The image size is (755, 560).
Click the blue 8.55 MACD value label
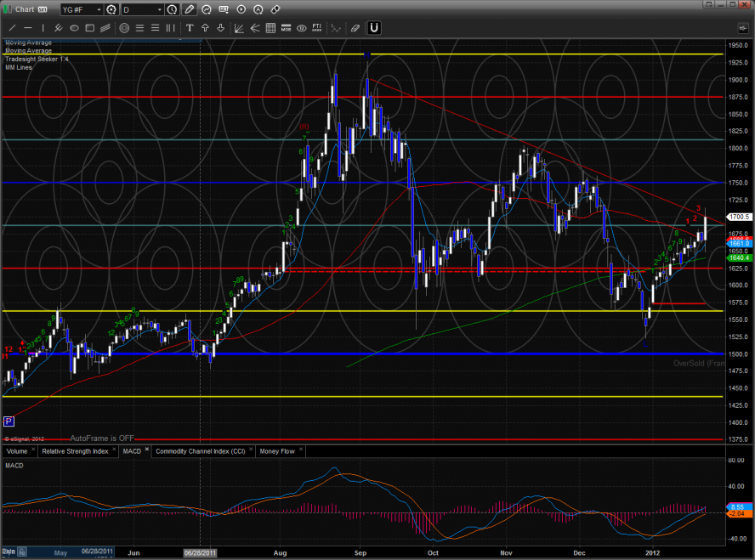(x=738, y=507)
